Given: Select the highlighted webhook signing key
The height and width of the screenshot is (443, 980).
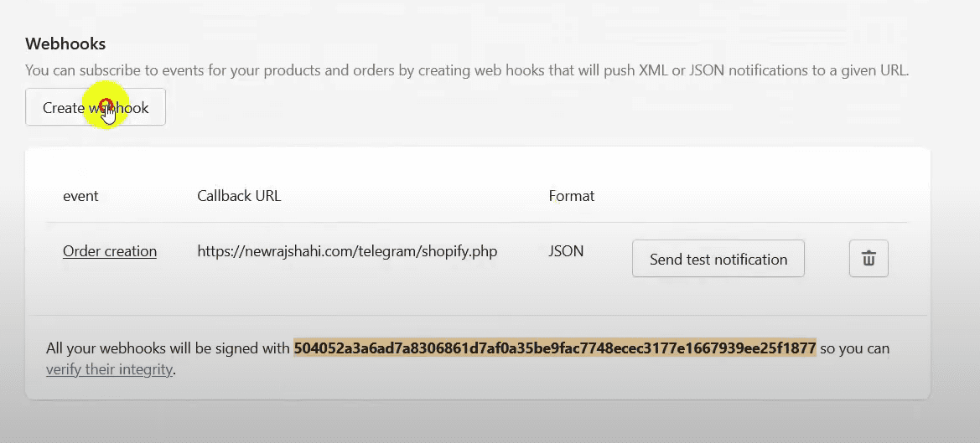Looking at the screenshot, I should (554, 348).
